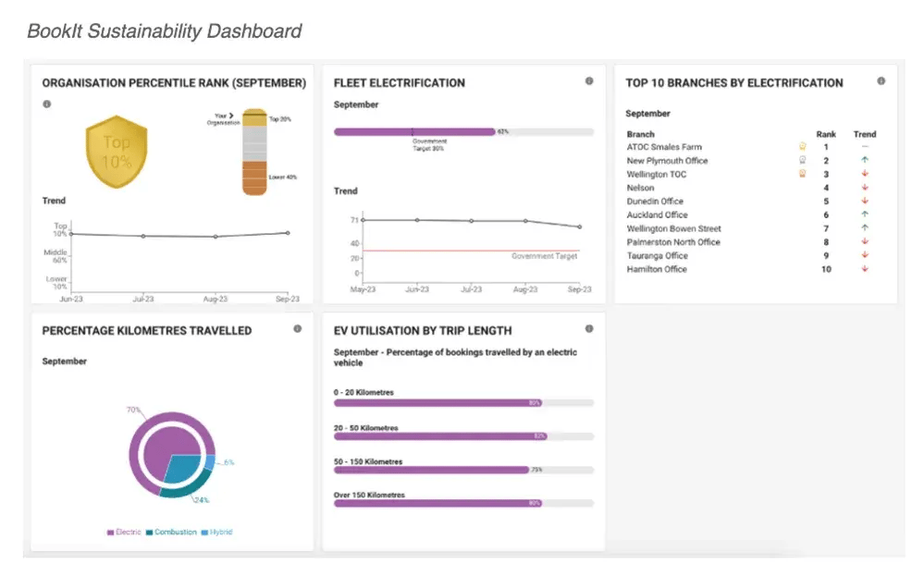Click the down trend arrow for Nelson
Screen dimensions: 924x576
[x=865, y=188]
